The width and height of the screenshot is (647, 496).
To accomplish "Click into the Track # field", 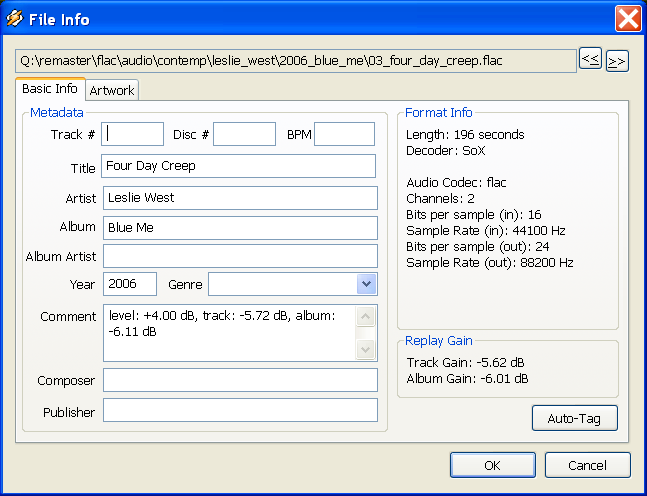I will (x=133, y=134).
